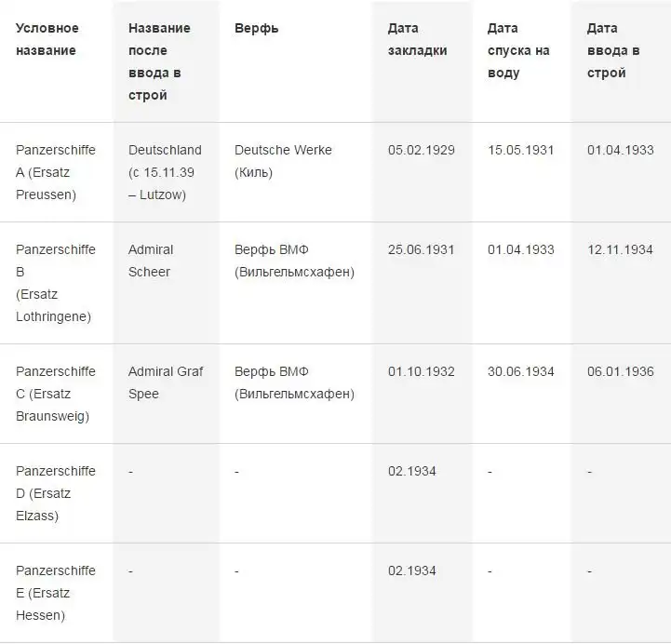
Task: Click the "Дата спуска на воду" header
Action: coord(518,50)
